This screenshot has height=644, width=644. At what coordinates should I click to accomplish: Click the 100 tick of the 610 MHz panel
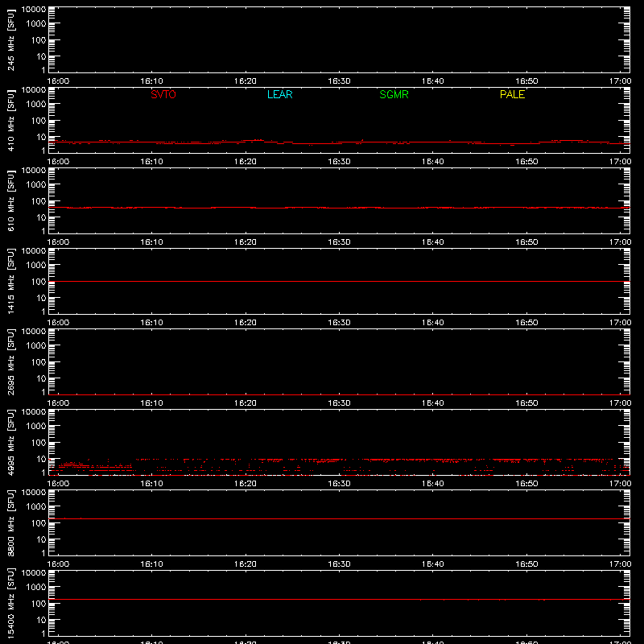tap(39, 201)
